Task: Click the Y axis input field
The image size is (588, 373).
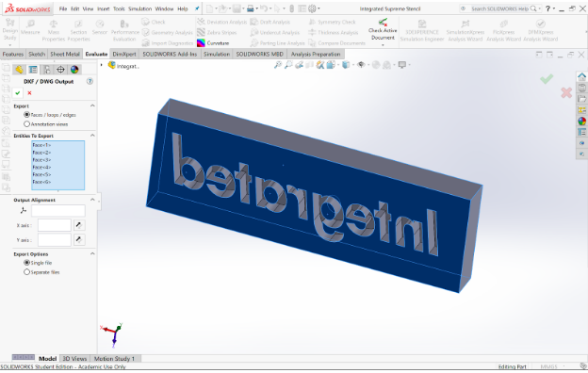Action: (55, 240)
